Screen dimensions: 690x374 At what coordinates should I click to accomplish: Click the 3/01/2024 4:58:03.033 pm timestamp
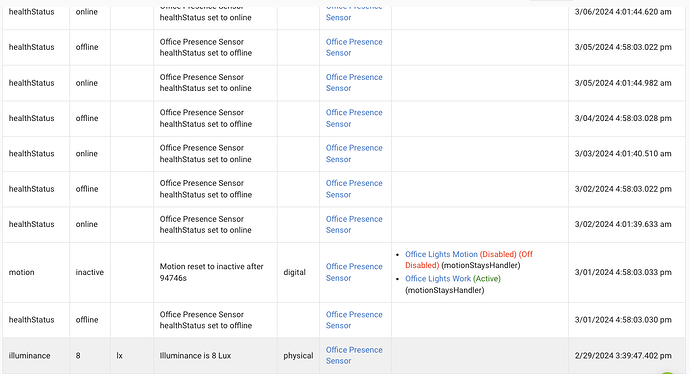623,272
